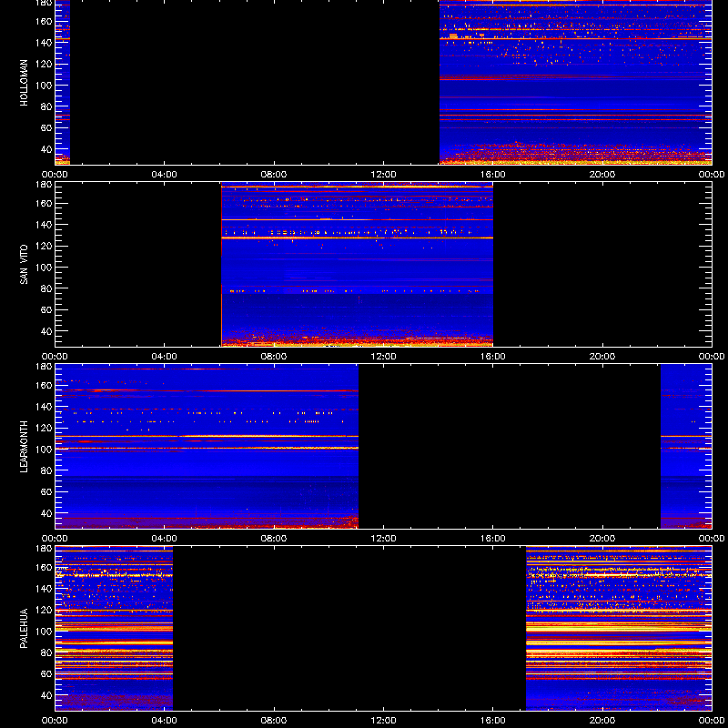The height and width of the screenshot is (728, 728).
Task: Click 08:00 time label under Holloman panel
Action: coord(274,175)
